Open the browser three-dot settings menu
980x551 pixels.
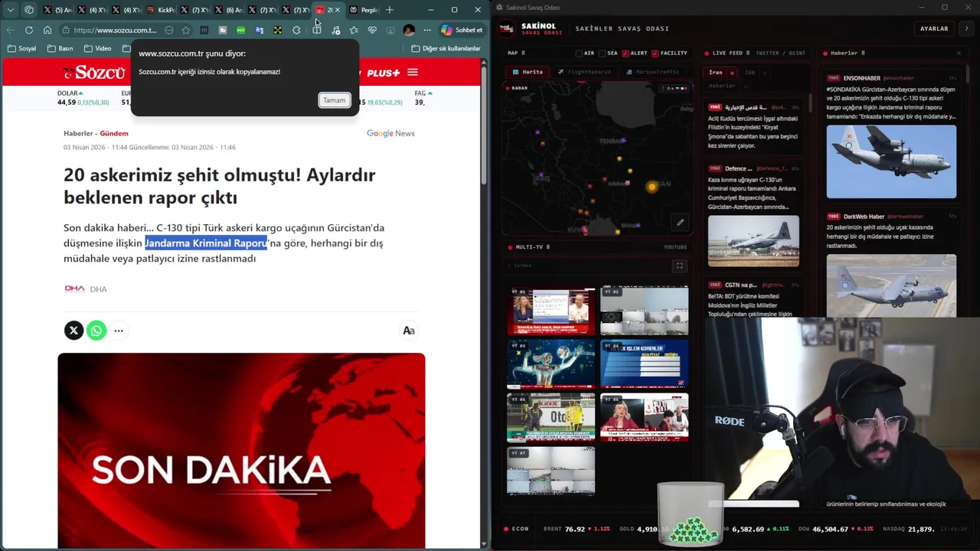click(427, 31)
